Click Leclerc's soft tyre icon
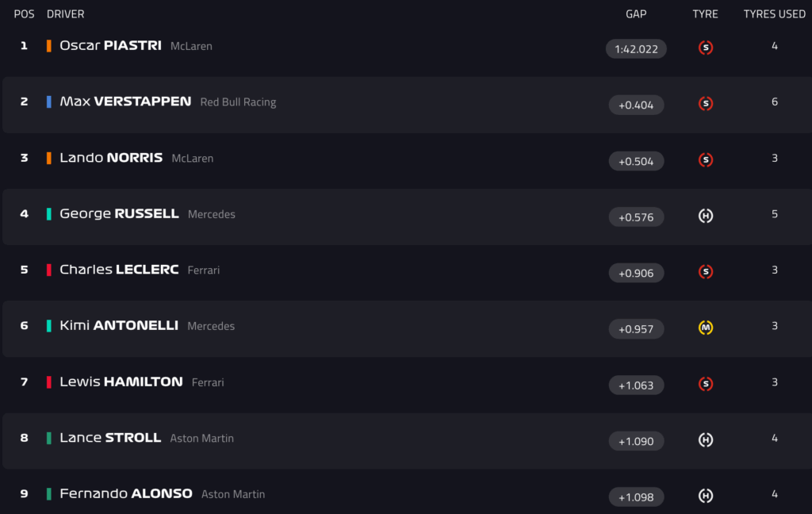 pos(705,272)
